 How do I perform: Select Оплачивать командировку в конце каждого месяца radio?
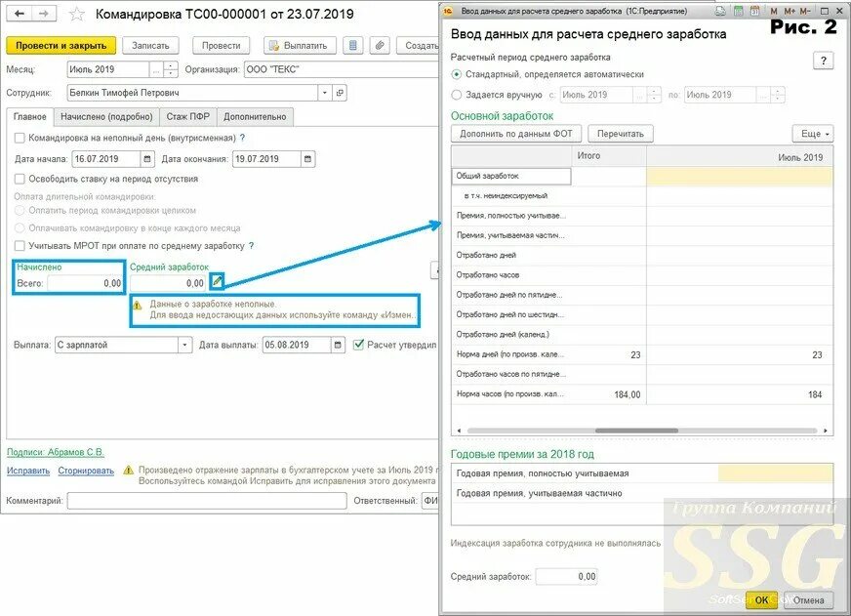tap(20, 227)
